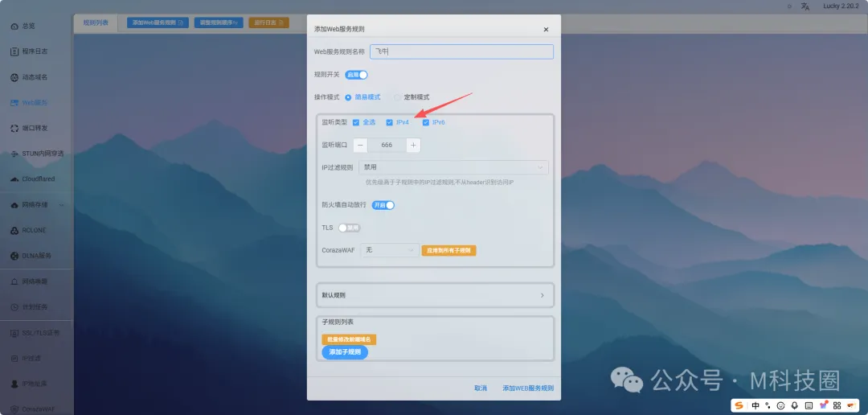
Task: Open the IP过滤规则 dropdown
Action: [x=453, y=167]
